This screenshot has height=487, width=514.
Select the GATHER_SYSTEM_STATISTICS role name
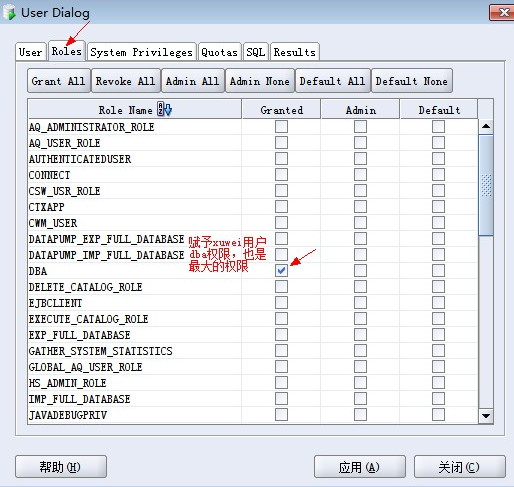pos(100,351)
